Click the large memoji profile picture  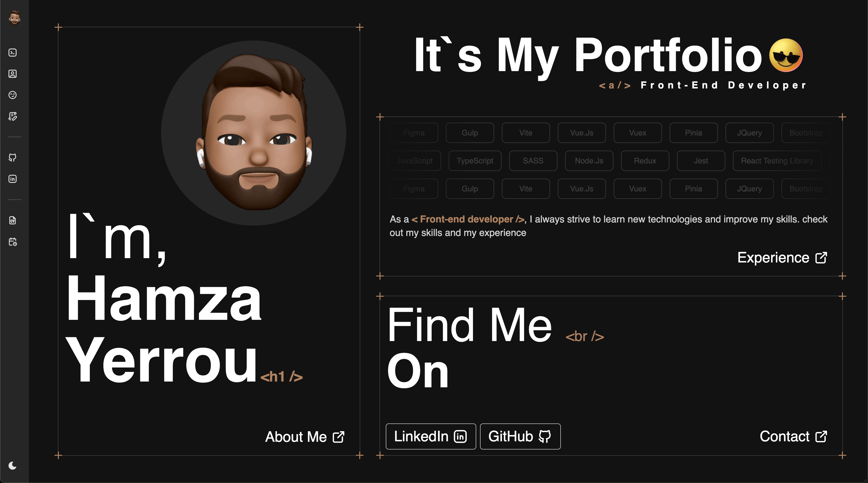tap(253, 133)
